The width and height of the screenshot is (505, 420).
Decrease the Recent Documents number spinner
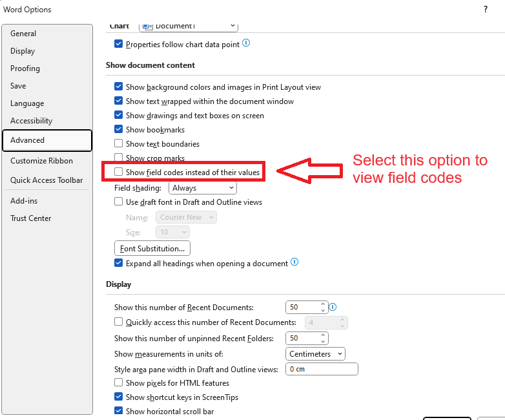[323, 310]
